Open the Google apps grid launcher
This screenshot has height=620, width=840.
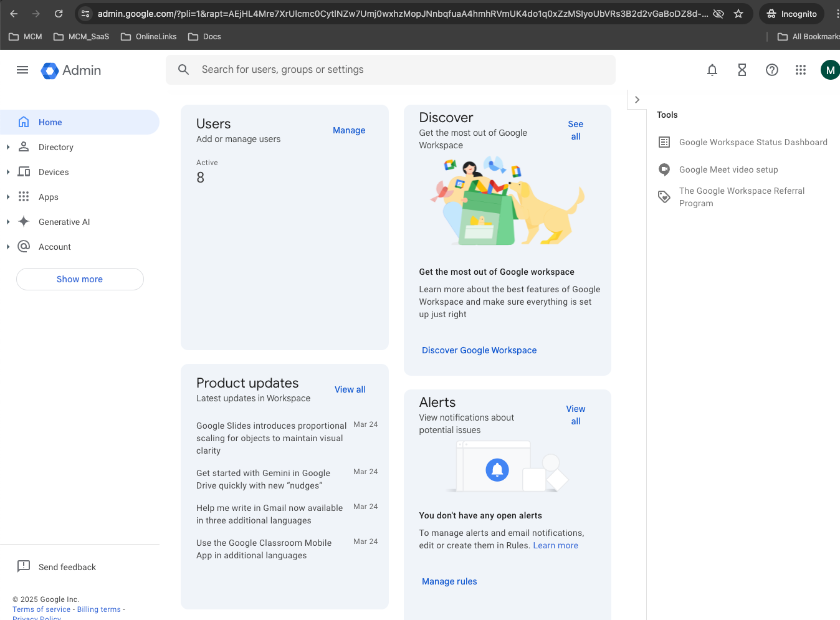(x=801, y=70)
